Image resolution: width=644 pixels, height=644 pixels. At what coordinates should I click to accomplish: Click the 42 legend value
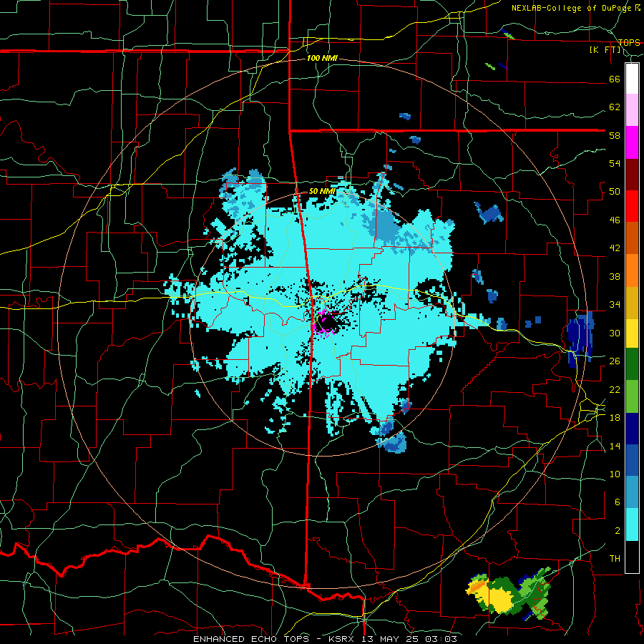pos(615,248)
